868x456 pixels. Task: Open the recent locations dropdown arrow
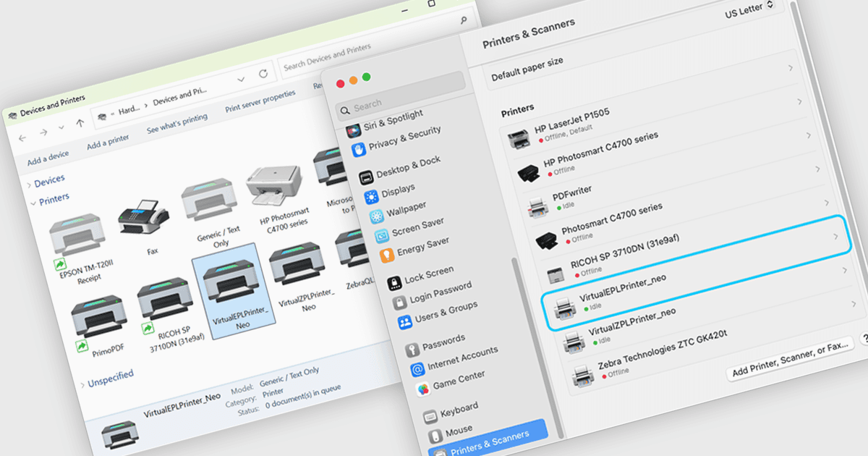[61, 129]
